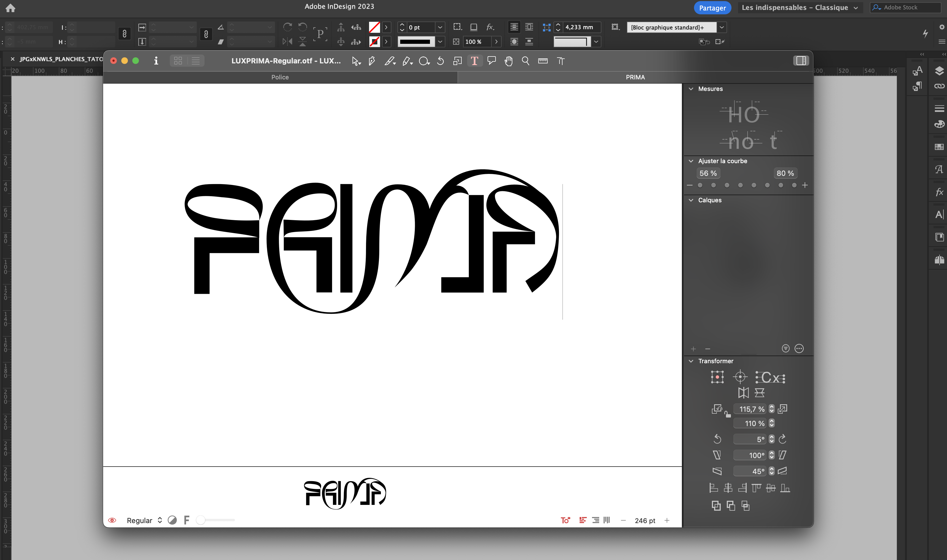Open the Bloc graphique standard style dropdown
This screenshot has height=560, width=947.
point(721,27)
